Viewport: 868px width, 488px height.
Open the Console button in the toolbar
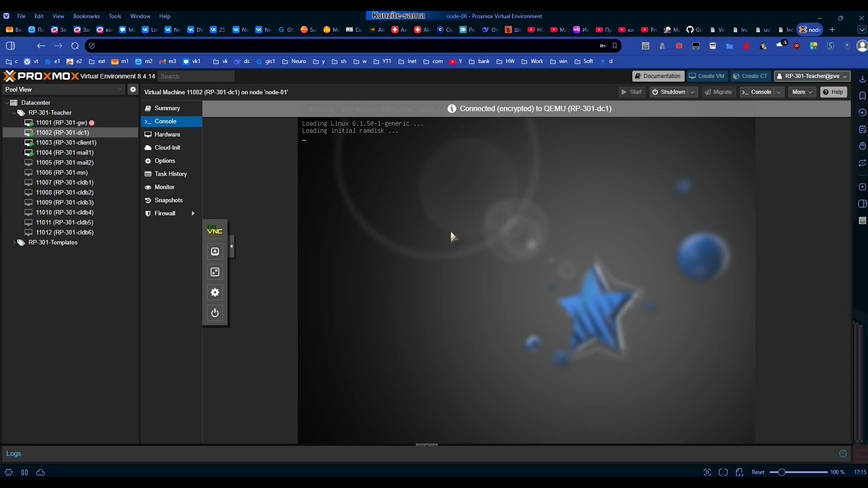757,92
